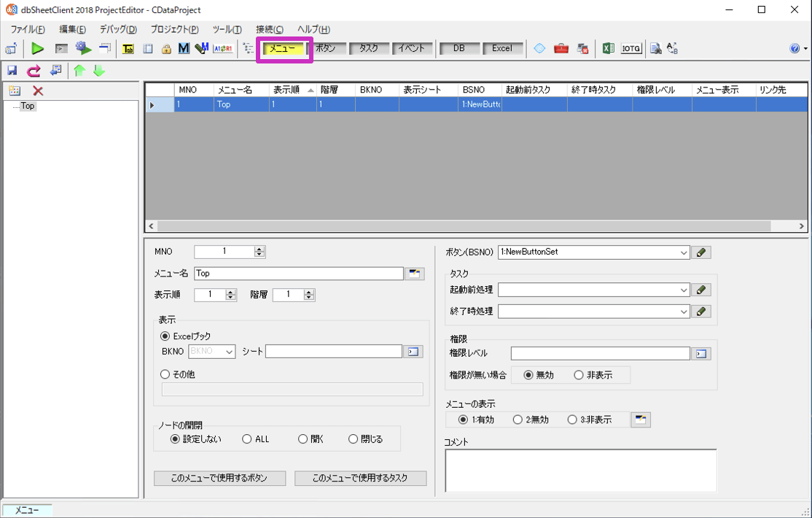Increase the 表示順 spinner value
812x518 pixels.
(231, 292)
